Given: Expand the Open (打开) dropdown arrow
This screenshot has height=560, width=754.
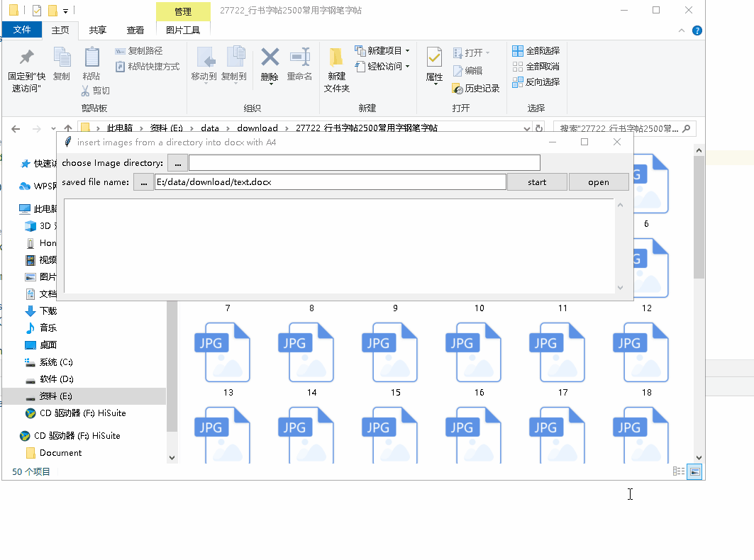Looking at the screenshot, I should pos(487,53).
